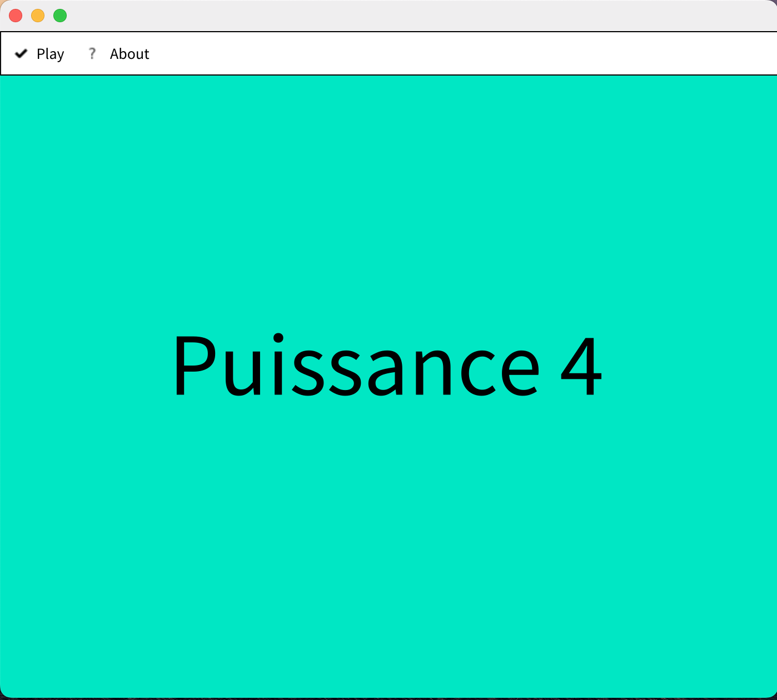Click the final letter e in Puissance

(520, 373)
